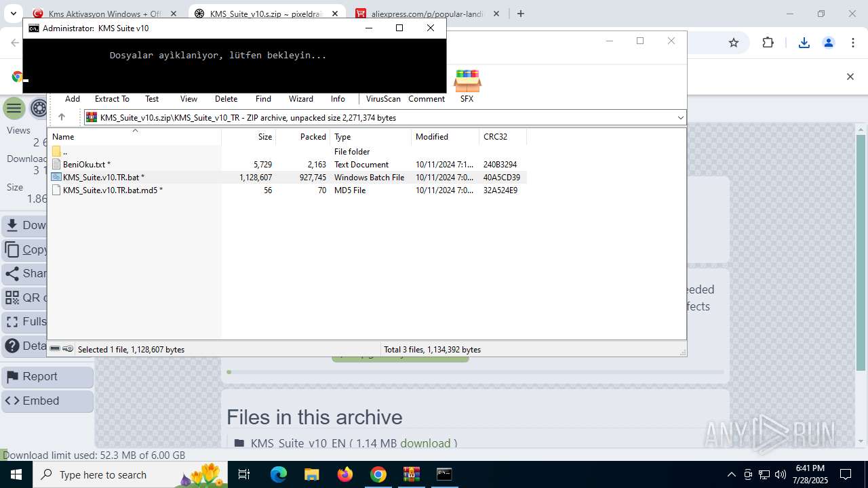
Task: Open pixeldrain hamburger menu
Action: click(14, 108)
